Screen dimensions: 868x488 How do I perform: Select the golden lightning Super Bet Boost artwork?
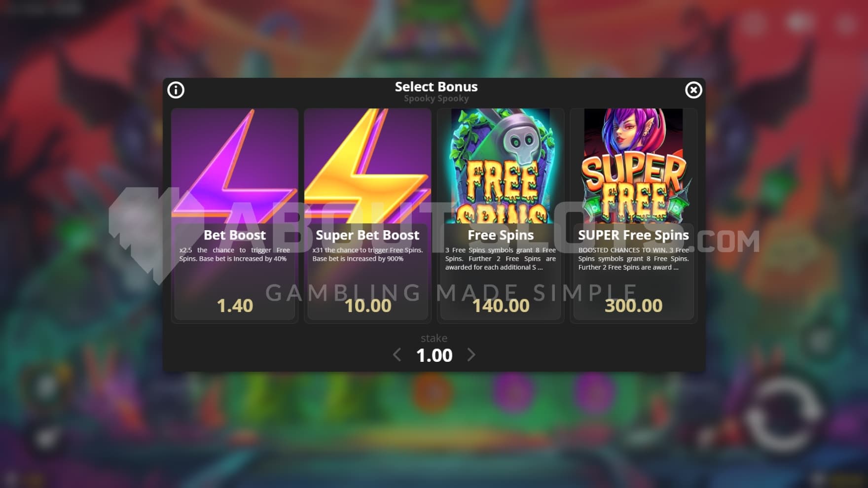point(368,166)
